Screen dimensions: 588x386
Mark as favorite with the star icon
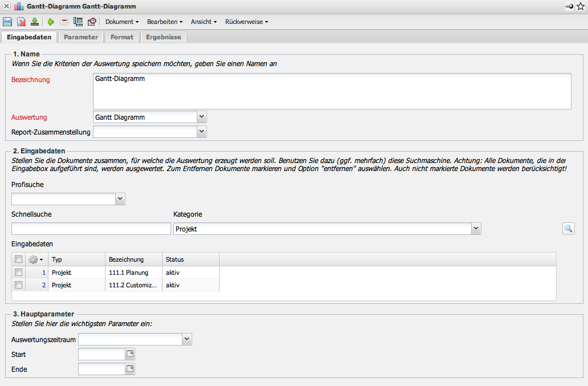[x=581, y=6]
